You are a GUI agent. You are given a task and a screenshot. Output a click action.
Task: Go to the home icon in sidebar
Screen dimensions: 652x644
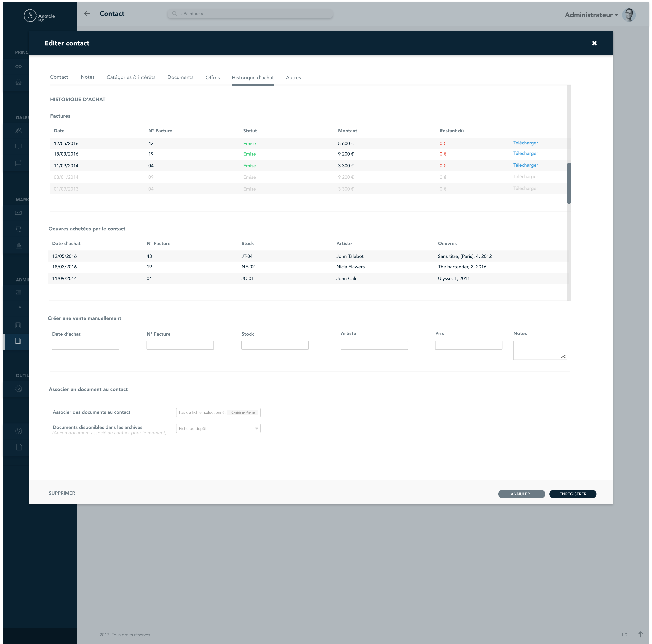click(x=19, y=82)
